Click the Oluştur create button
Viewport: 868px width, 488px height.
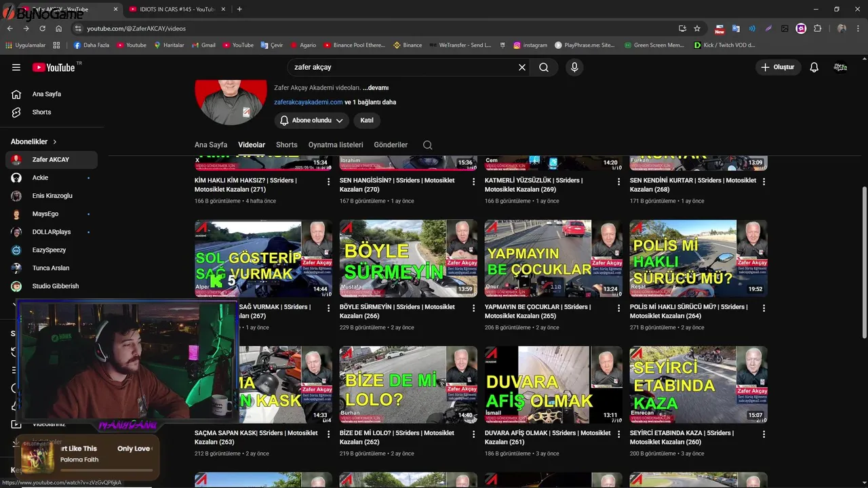tap(778, 67)
